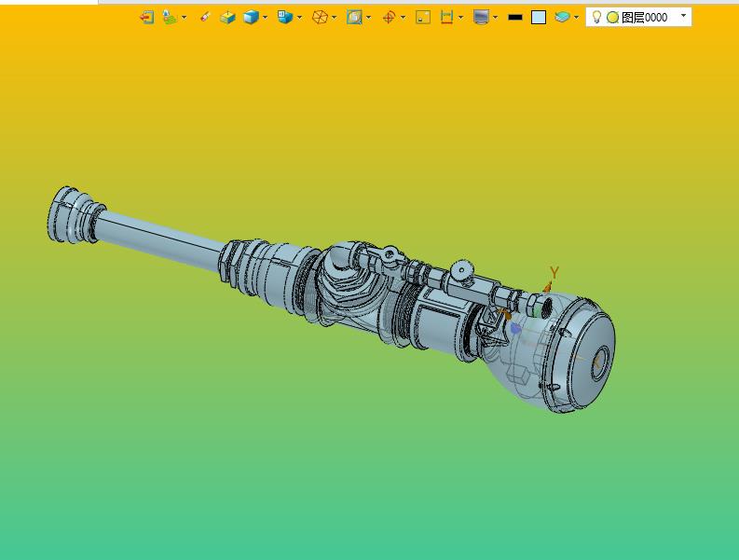Viewport: 739px width, 560px height.
Task: Click the exit workbench arrow icon
Action: pos(147,18)
